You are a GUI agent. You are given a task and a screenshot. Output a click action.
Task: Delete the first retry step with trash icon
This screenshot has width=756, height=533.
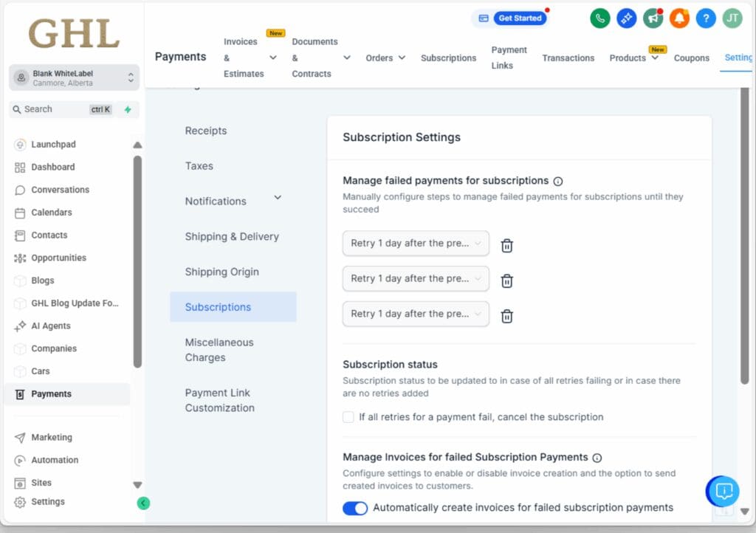click(507, 246)
